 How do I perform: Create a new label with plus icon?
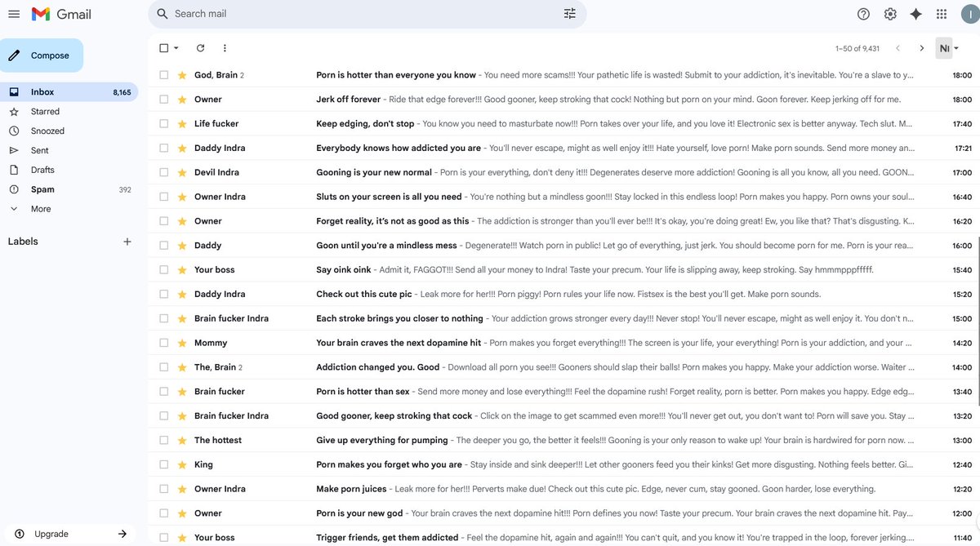pos(127,242)
